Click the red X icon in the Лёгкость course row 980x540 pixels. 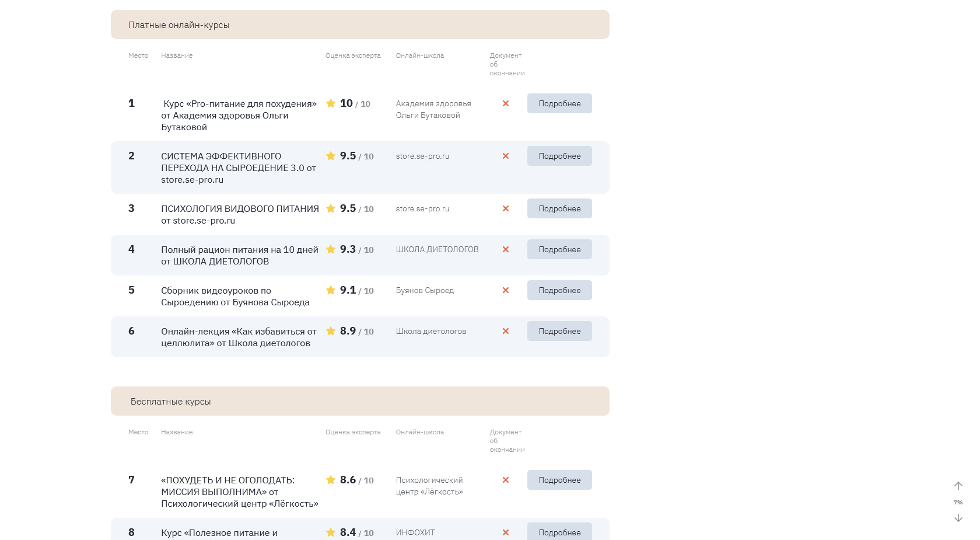(506, 480)
